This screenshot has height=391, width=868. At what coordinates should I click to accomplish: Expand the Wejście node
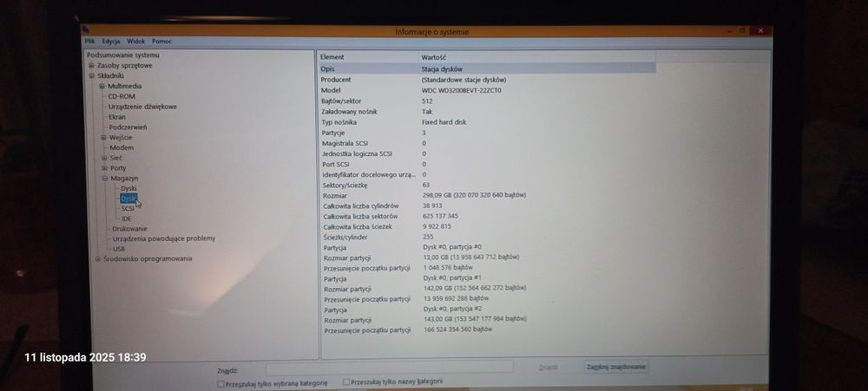click(103, 138)
